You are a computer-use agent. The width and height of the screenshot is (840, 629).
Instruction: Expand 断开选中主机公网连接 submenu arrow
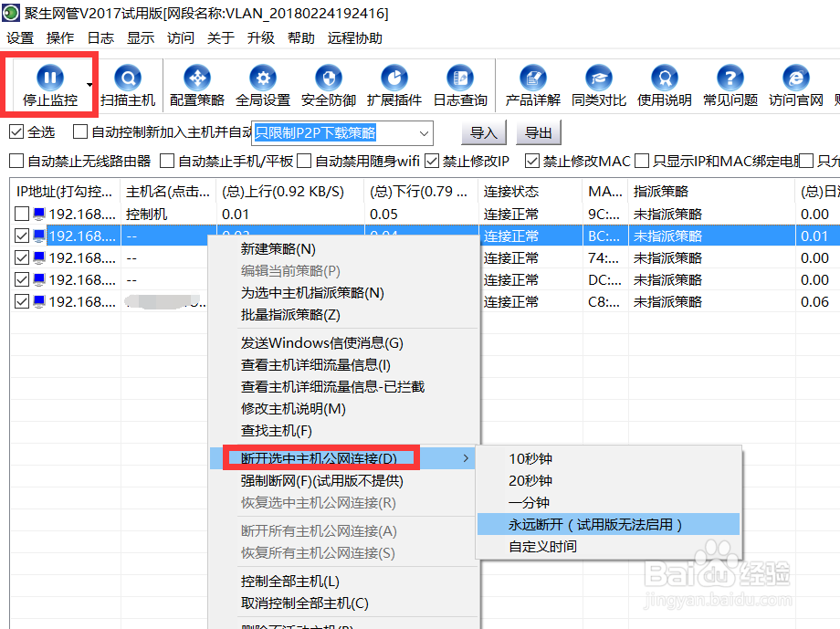tap(466, 458)
